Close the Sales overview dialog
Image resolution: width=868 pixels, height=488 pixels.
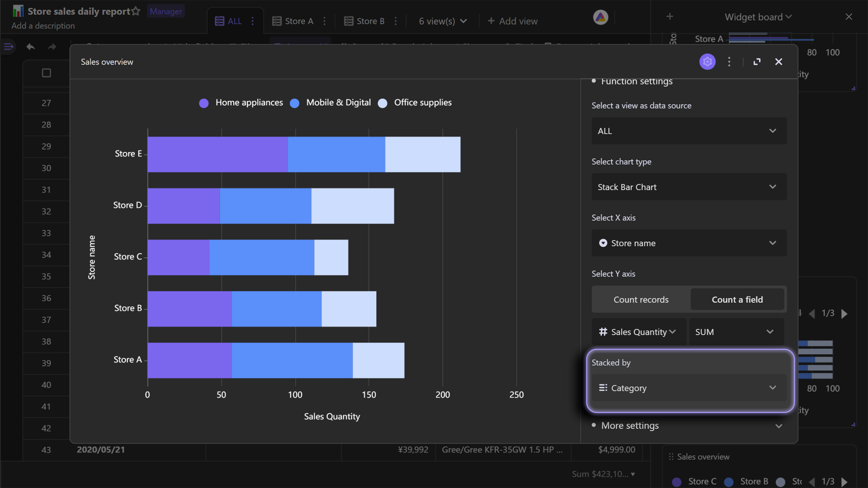[778, 62]
